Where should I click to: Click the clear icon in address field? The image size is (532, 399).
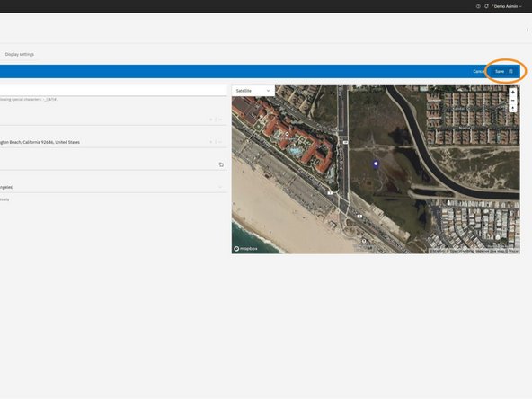(210, 142)
